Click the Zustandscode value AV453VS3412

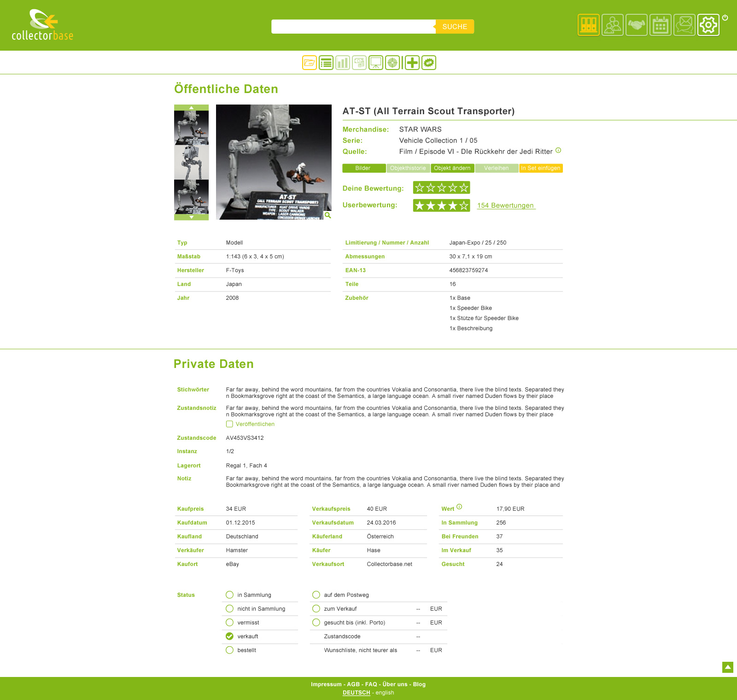pos(245,438)
